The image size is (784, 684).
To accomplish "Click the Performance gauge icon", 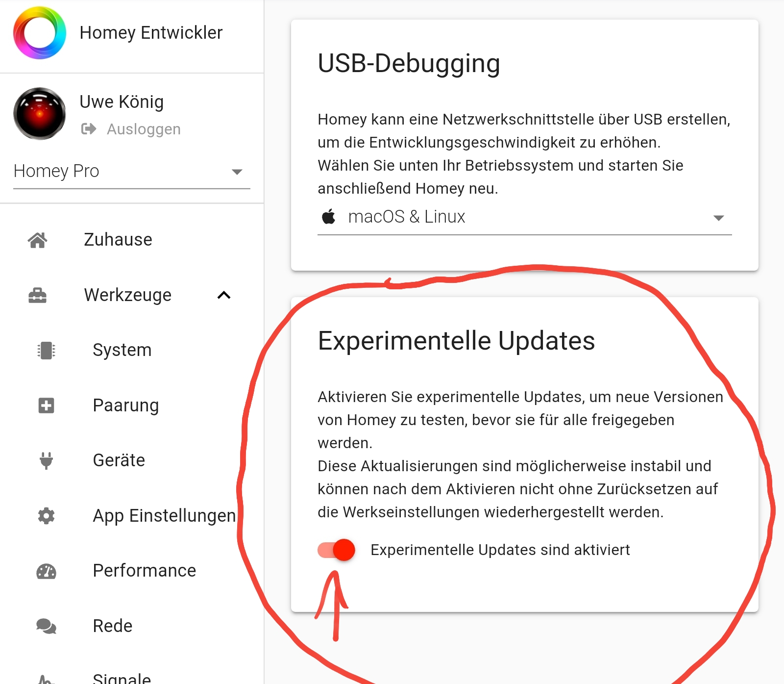I will (46, 571).
